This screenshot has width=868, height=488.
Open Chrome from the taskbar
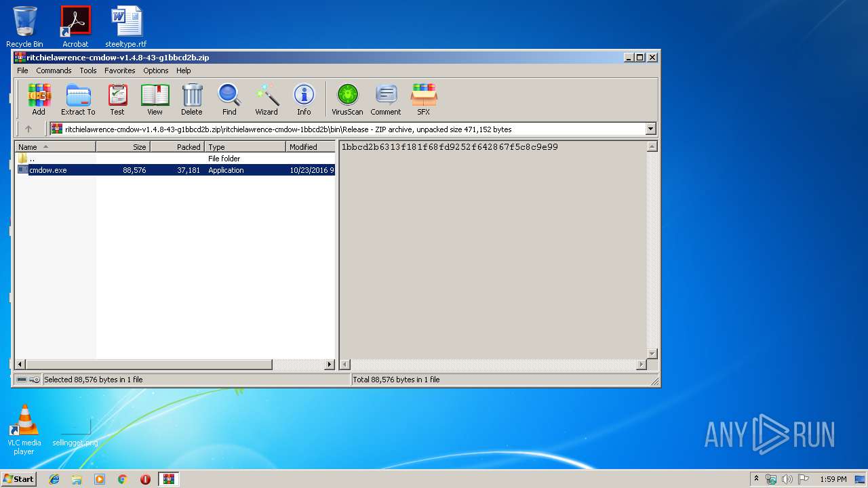(122, 479)
